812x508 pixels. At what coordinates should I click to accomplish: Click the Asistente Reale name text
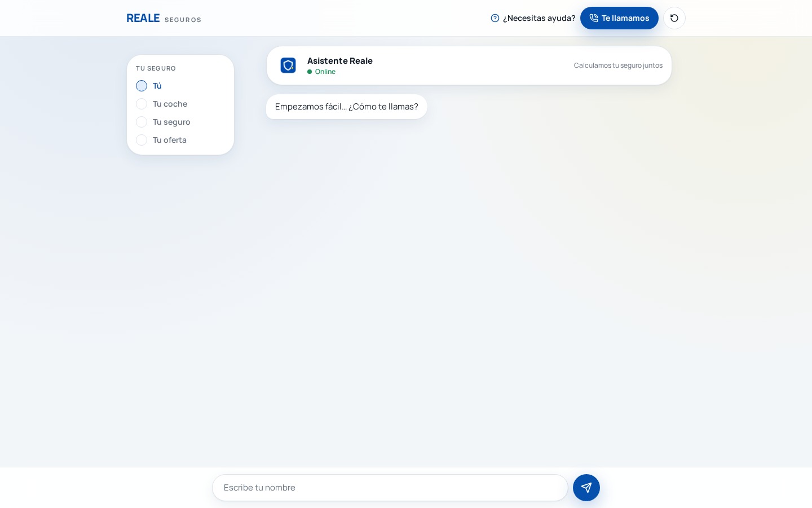point(340,60)
